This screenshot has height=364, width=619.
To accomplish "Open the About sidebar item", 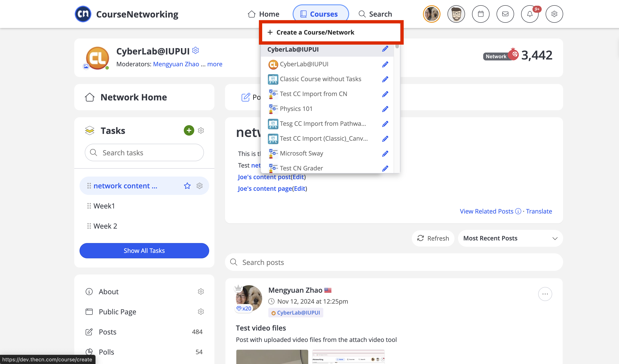I will (108, 291).
